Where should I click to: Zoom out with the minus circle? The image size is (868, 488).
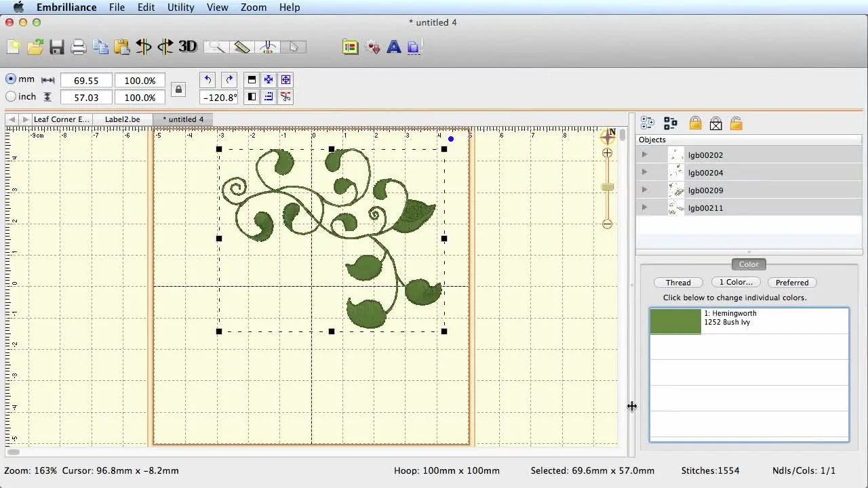[607, 224]
